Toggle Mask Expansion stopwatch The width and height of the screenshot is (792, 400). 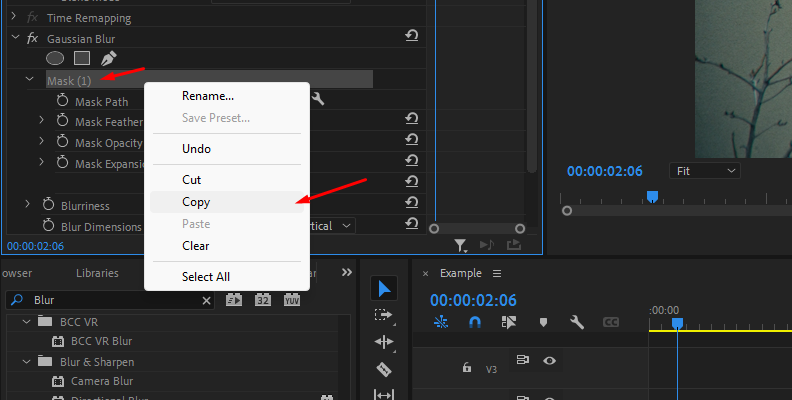click(63, 162)
